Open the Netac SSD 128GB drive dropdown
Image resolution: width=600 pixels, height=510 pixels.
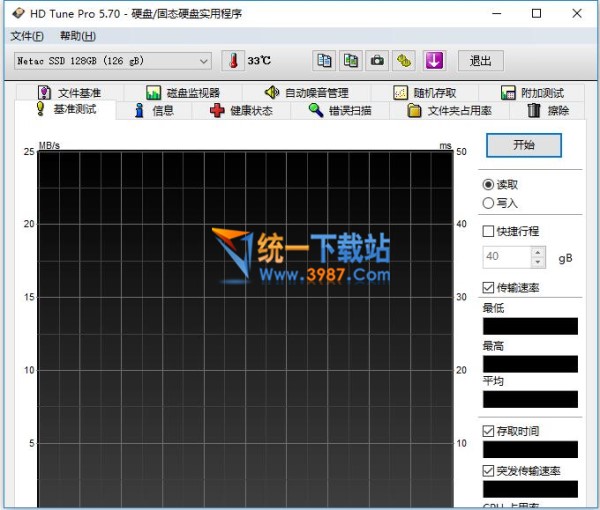point(113,61)
